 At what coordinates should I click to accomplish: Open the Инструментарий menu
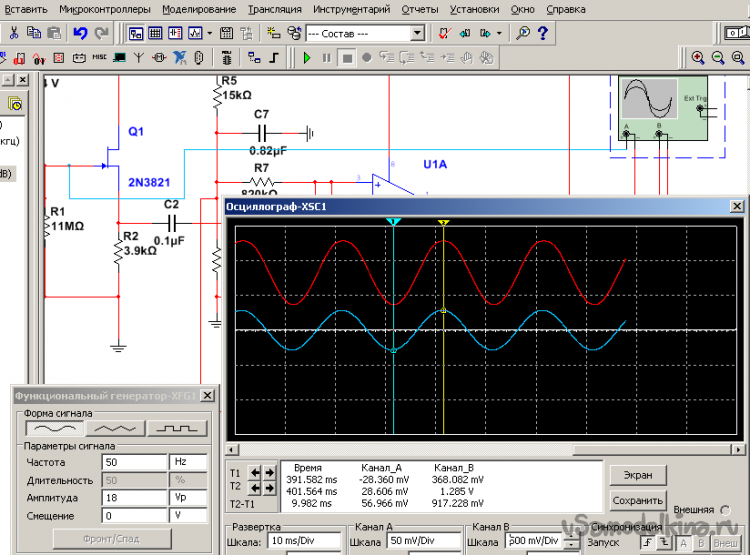351,8
